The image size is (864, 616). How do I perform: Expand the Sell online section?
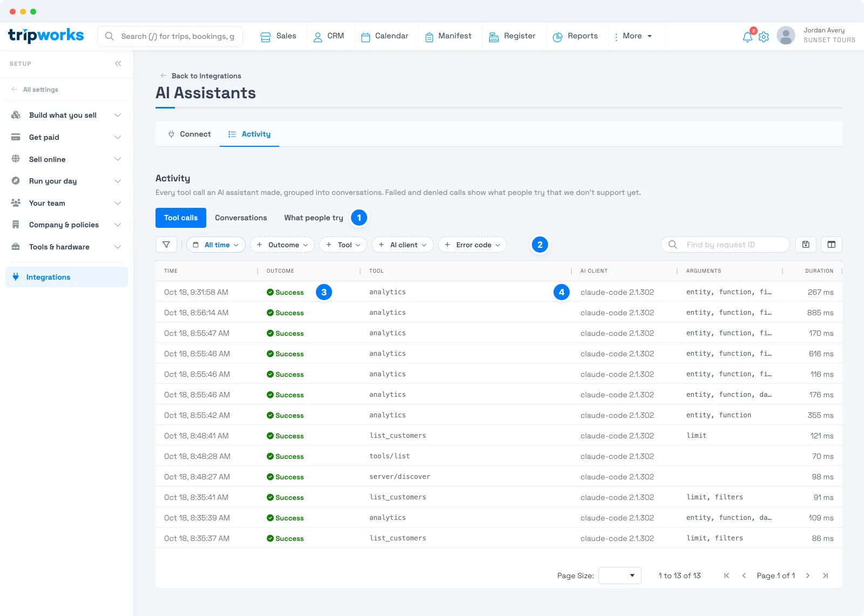[66, 159]
